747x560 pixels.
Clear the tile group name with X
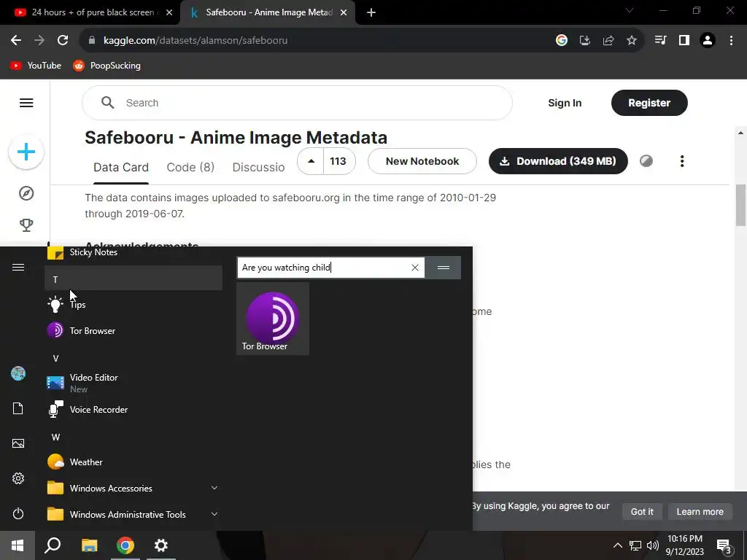(x=415, y=268)
